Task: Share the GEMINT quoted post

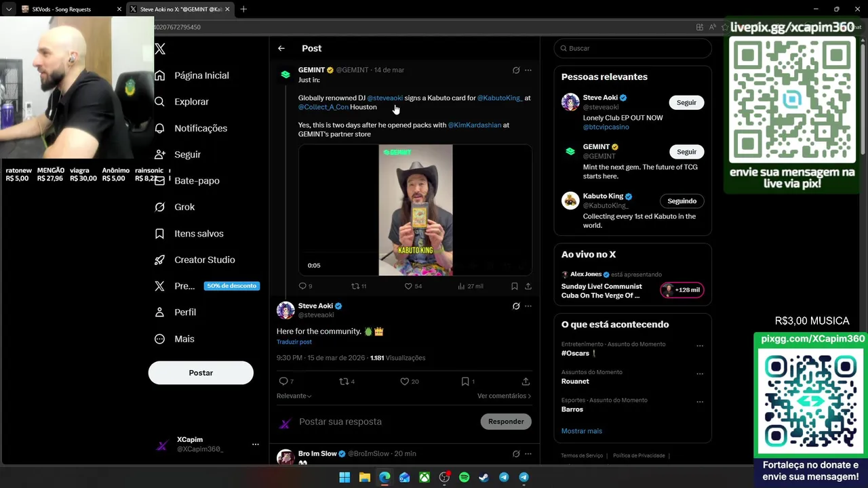Action: 528,286
